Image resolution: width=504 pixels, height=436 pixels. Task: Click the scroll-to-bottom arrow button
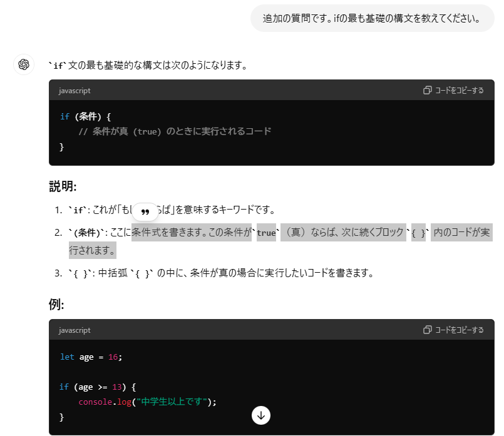pyautogui.click(x=260, y=415)
